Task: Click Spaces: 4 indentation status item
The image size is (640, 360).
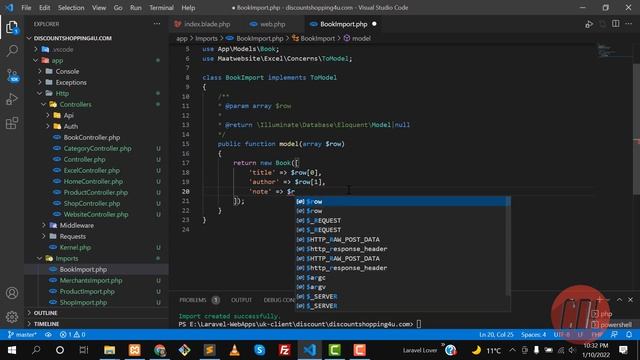Action: [x=533, y=335]
